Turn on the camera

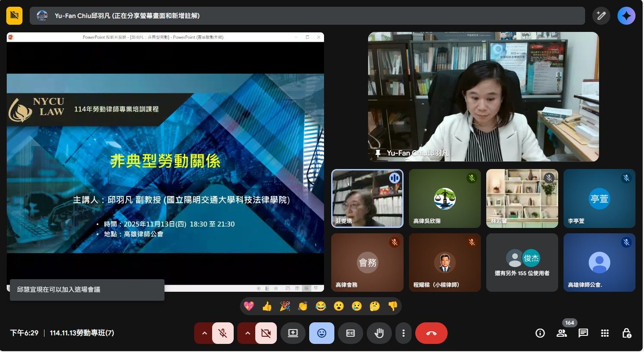coord(266,333)
